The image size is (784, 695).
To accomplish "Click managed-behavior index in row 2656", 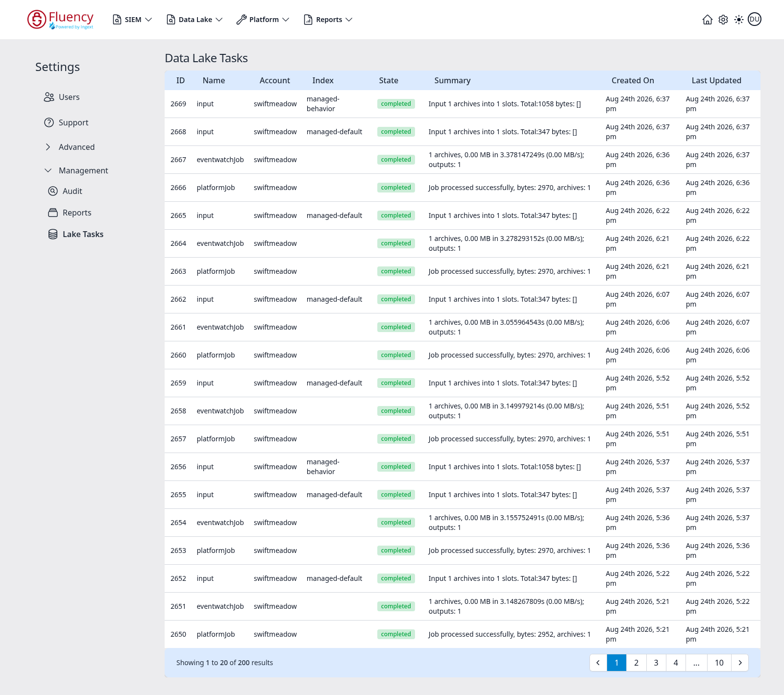I will [x=323, y=467].
